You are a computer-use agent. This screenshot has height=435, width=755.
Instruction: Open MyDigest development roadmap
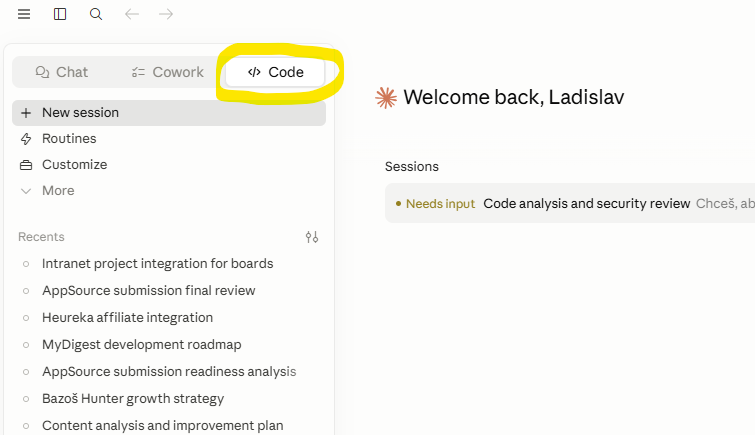click(x=142, y=344)
